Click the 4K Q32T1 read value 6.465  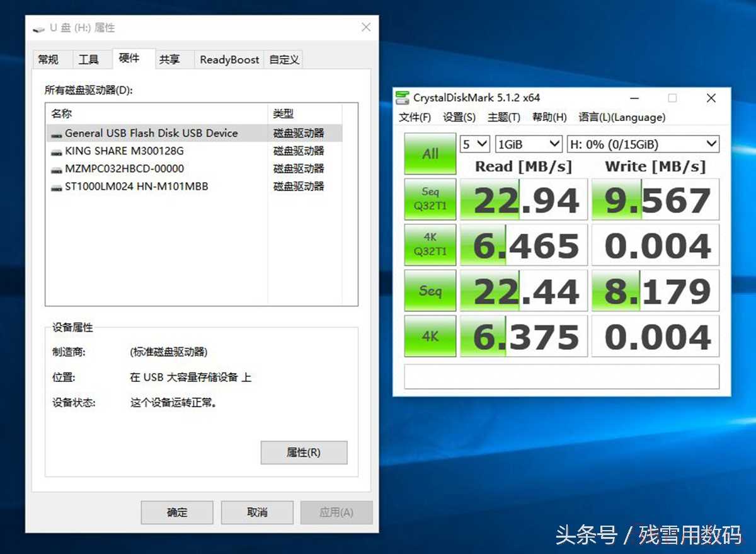click(x=524, y=245)
